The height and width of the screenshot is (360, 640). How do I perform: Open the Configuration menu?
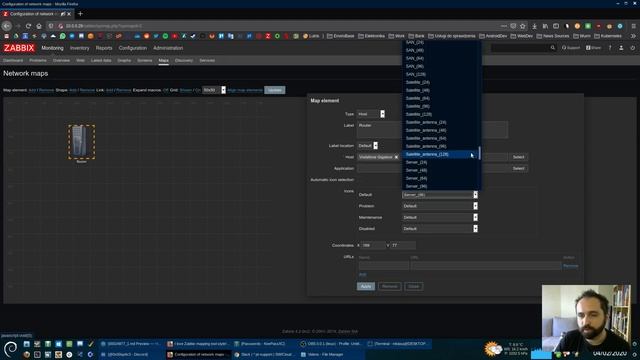(x=133, y=48)
